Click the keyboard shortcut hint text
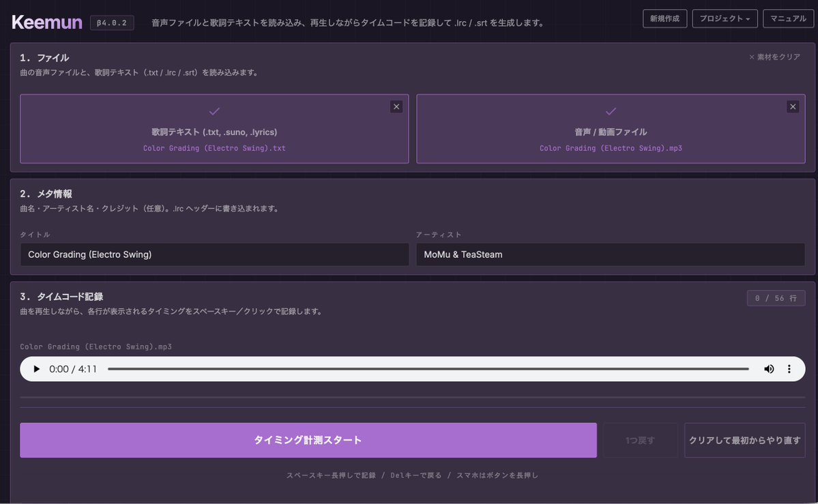The image size is (818, 504). pyautogui.click(x=412, y=475)
